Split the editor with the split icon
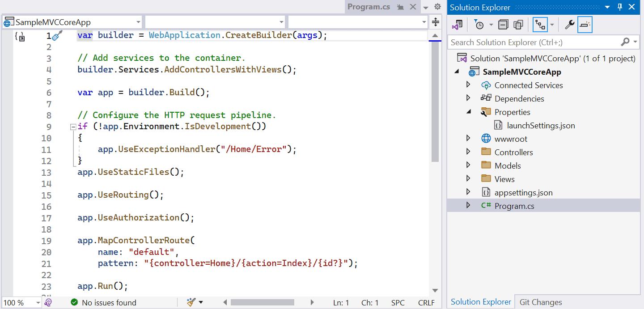The width and height of the screenshot is (644, 309). tap(435, 21)
